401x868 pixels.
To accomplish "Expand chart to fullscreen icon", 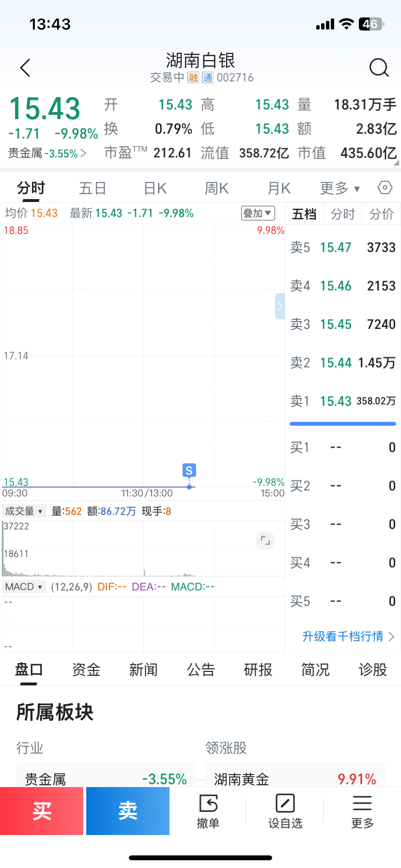I will (x=265, y=540).
